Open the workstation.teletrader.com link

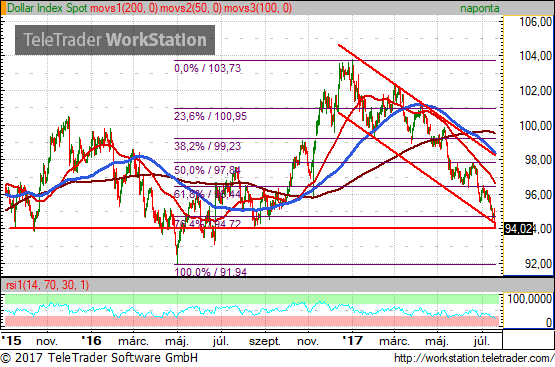tap(474, 358)
